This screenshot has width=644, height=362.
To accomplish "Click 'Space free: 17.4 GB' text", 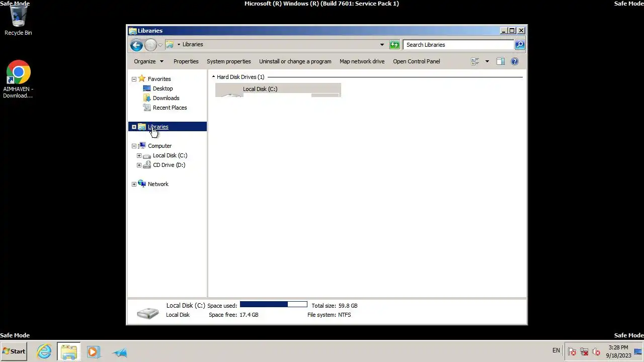I will coord(233,315).
